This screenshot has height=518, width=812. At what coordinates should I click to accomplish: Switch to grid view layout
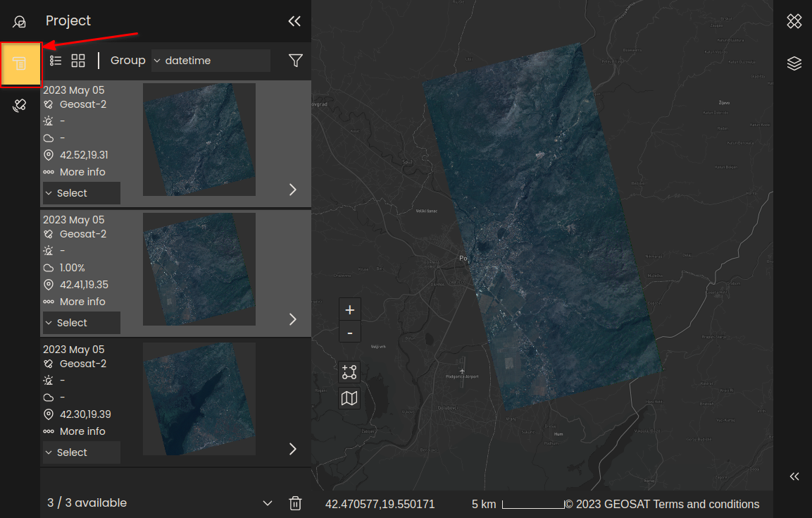[x=78, y=61]
